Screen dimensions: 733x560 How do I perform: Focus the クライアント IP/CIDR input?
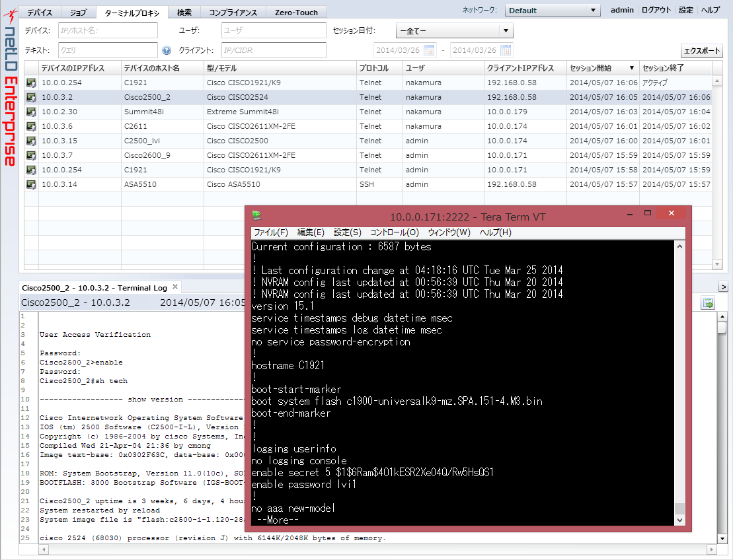(274, 50)
